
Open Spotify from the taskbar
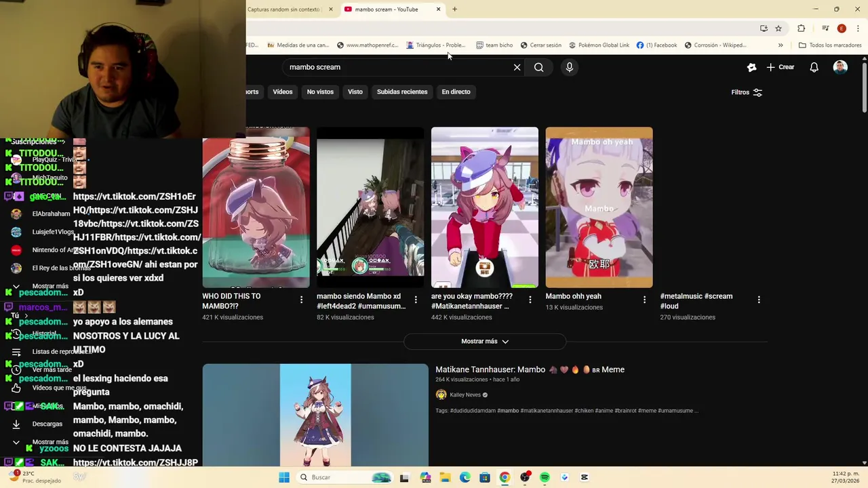point(545,477)
